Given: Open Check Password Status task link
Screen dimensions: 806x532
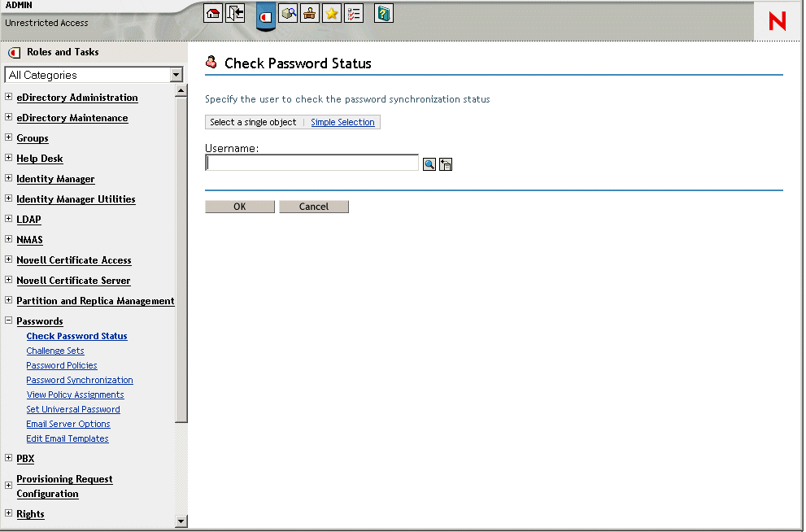Looking at the screenshot, I should [76, 336].
